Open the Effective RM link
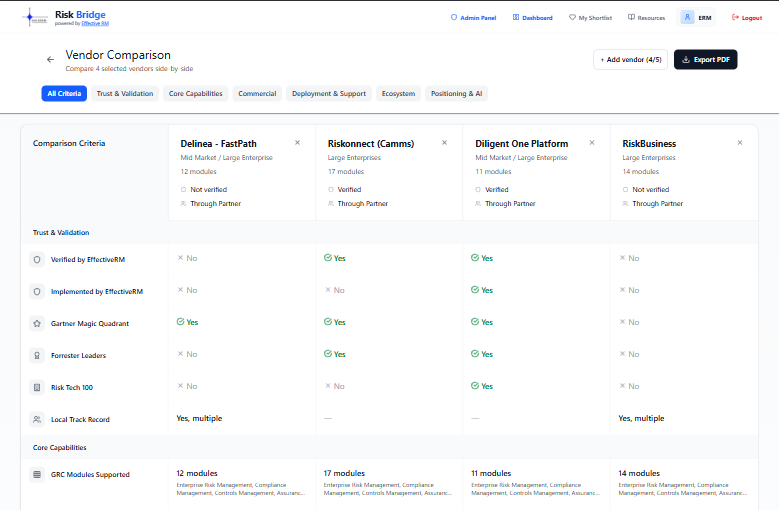The image size is (779, 510). (95, 23)
